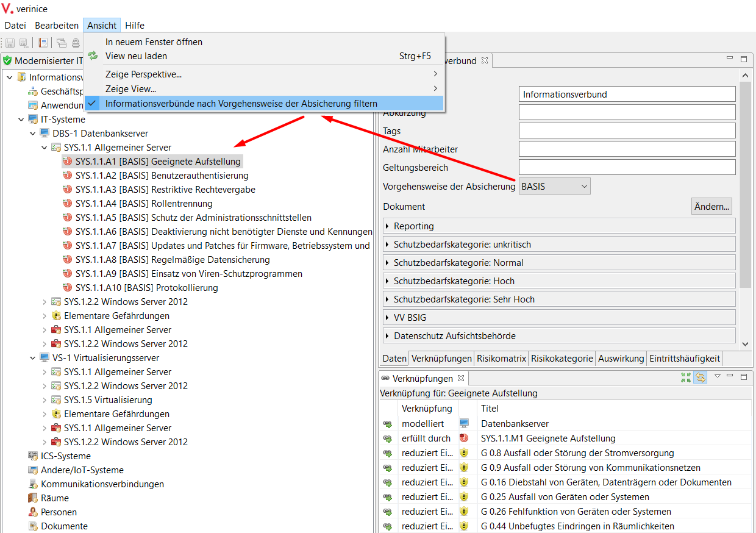Click the green collapse arrows icon in Verknüpfungen
The height and width of the screenshot is (533, 756).
(x=686, y=377)
